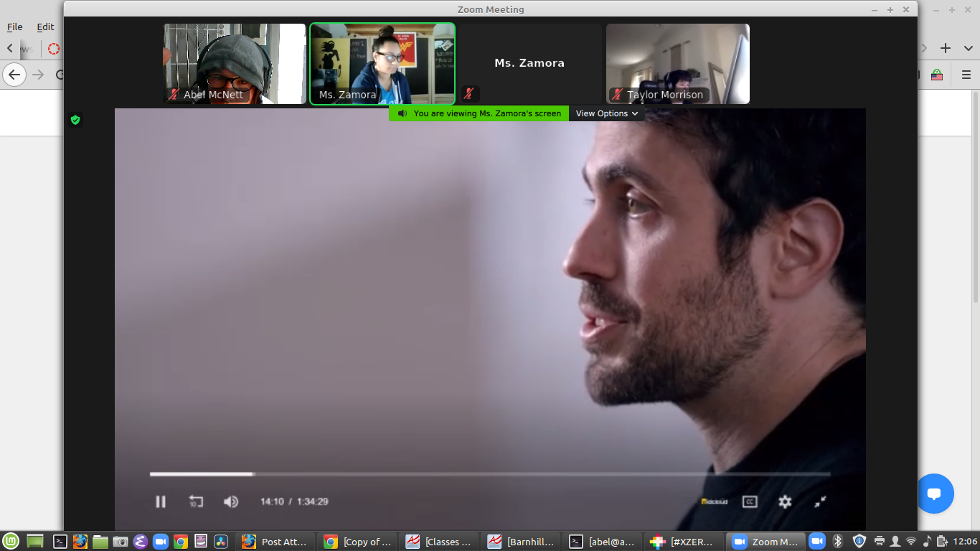Open the sound volume tray applet
This screenshot has height=551, width=980.
927,542
